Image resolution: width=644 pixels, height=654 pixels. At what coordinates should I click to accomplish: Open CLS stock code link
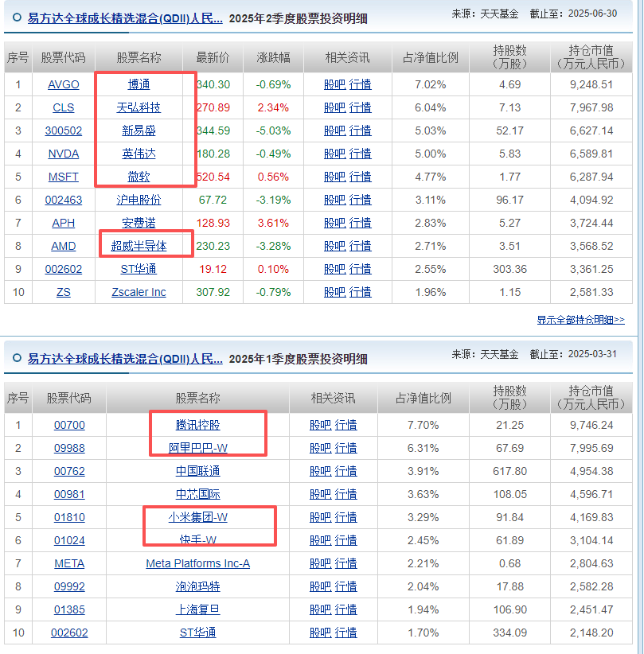64,107
